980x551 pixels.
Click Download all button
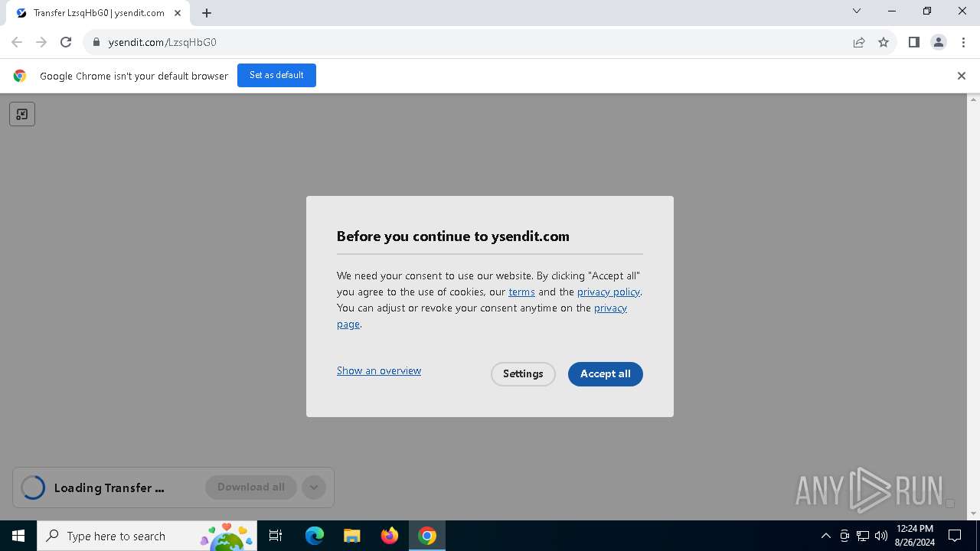tap(251, 487)
